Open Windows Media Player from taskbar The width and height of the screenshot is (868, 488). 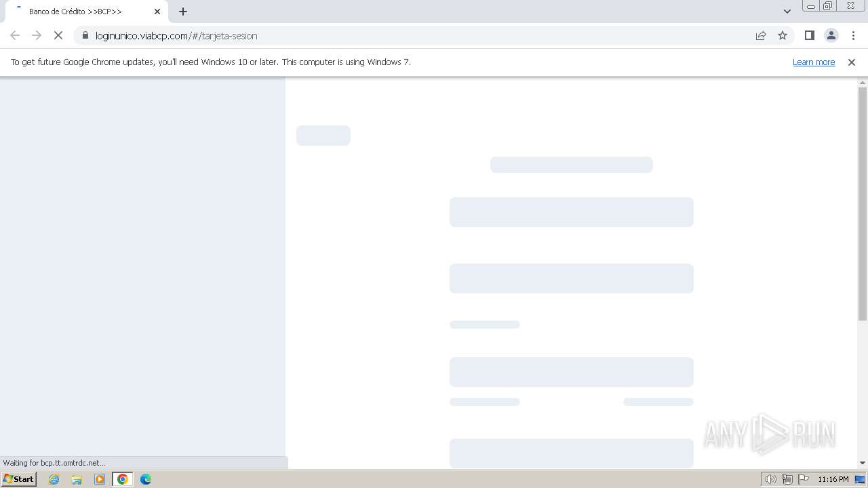click(100, 479)
